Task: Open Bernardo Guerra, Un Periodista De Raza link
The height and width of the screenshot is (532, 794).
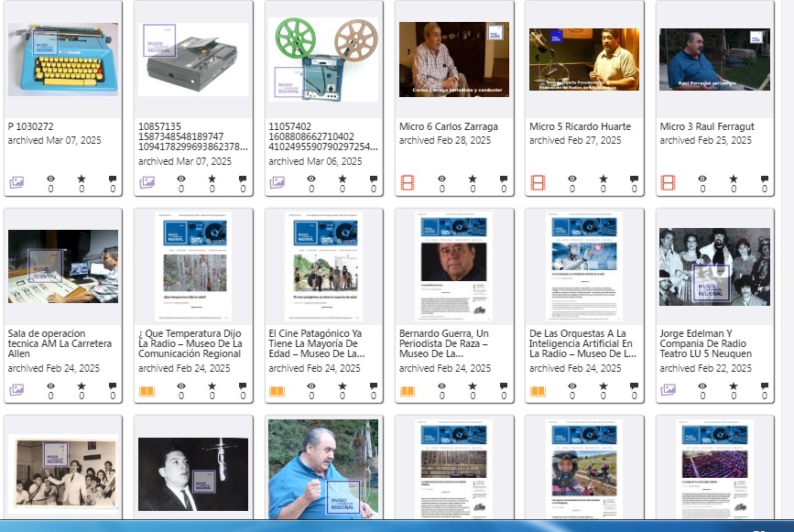Action: tap(443, 343)
